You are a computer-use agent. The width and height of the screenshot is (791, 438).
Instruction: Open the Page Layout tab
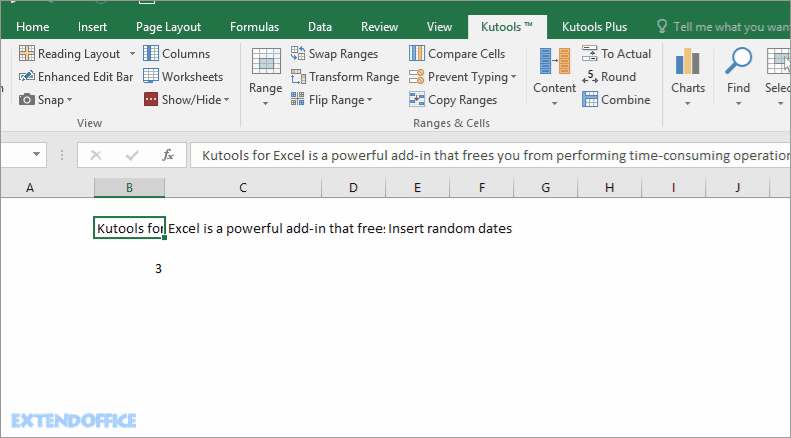(168, 27)
